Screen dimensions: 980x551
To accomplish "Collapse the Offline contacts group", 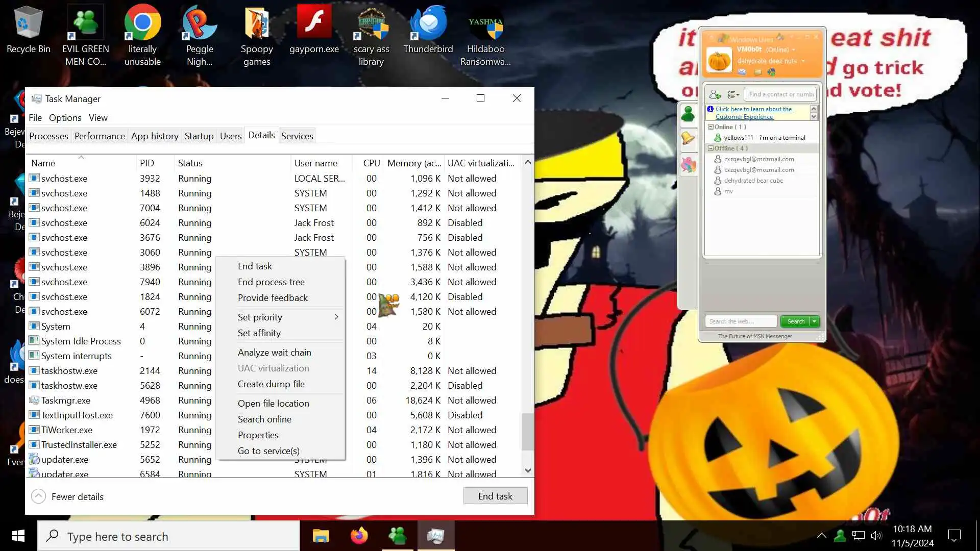I will [x=710, y=148].
